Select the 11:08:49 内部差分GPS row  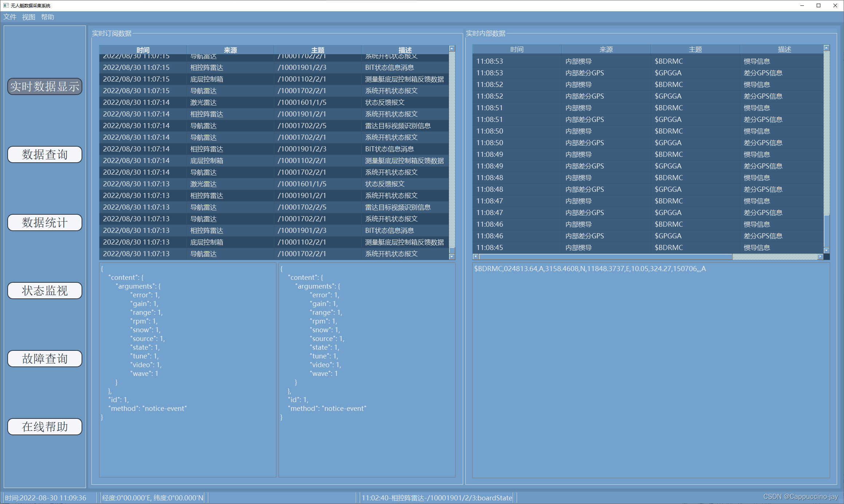coord(648,166)
